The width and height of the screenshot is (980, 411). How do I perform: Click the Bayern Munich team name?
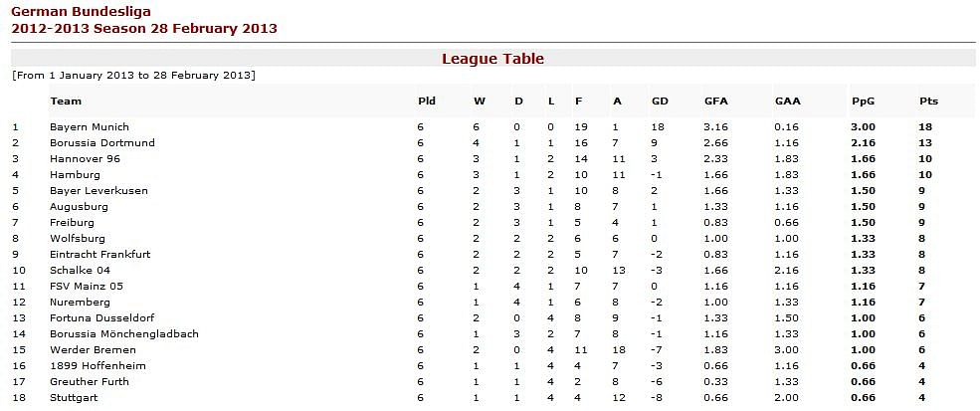coord(90,127)
